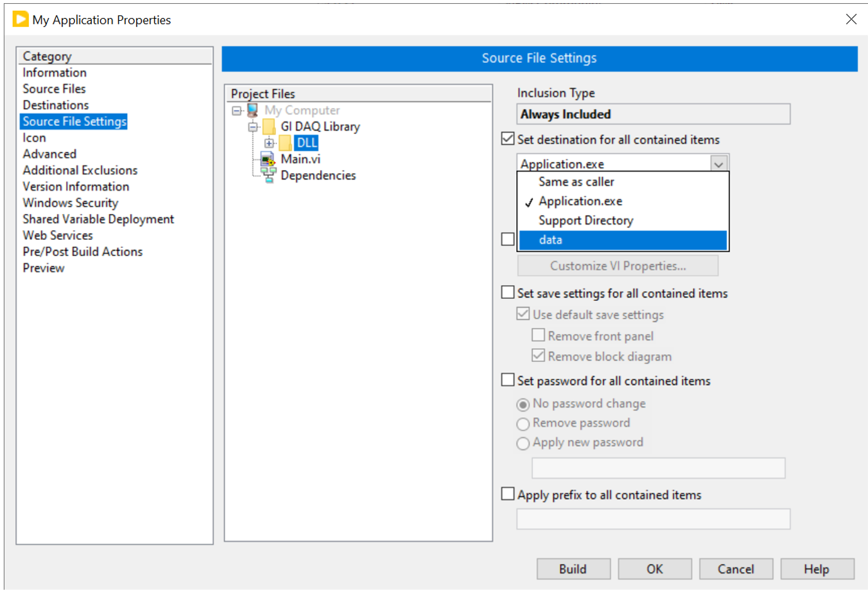This screenshot has height=591, width=868.
Task: Choose data from the destination list
Action: click(550, 240)
